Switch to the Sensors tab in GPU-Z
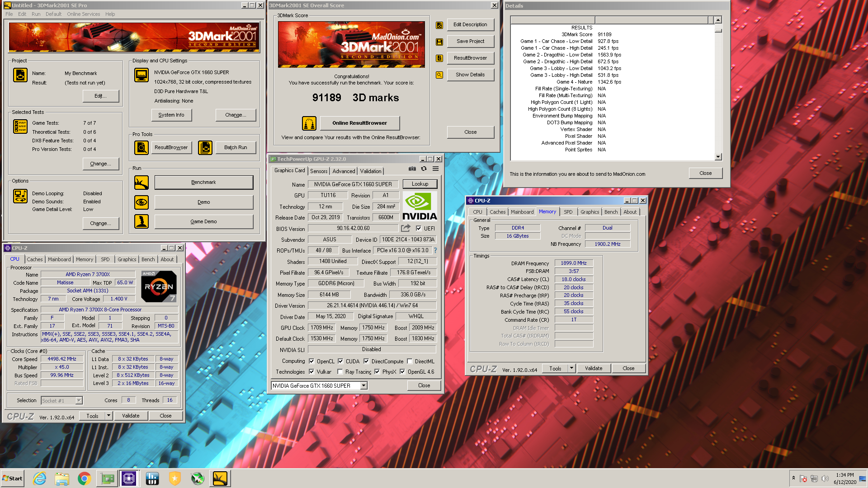 click(319, 171)
